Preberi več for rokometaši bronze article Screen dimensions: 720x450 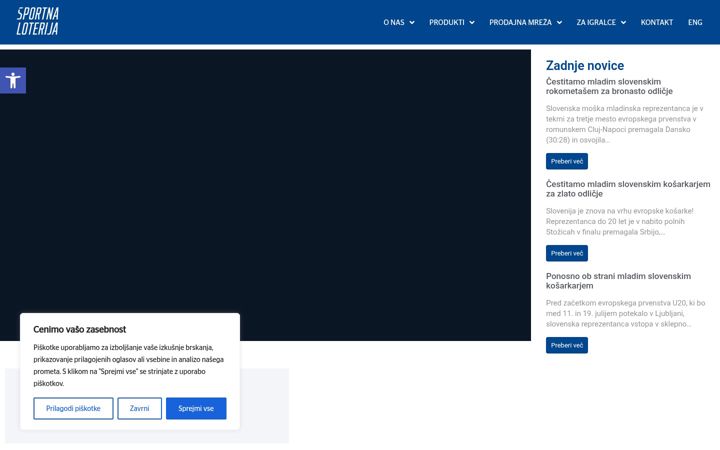tap(567, 161)
